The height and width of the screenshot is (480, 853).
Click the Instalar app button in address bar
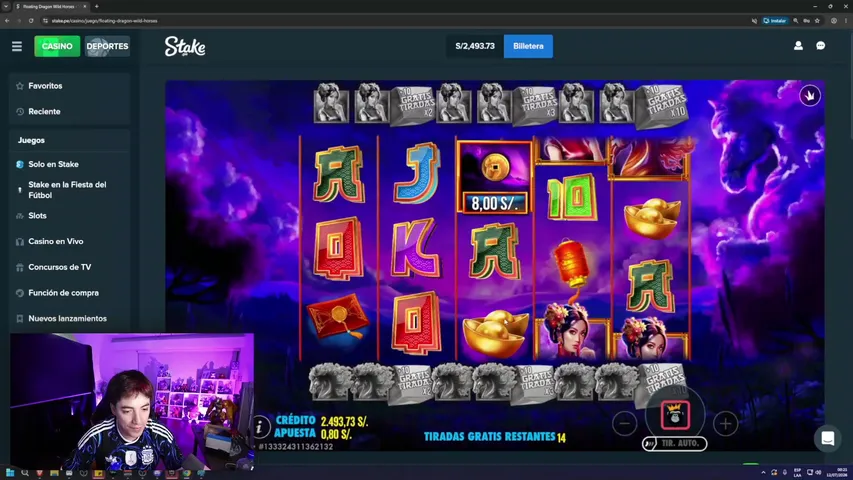click(775, 21)
